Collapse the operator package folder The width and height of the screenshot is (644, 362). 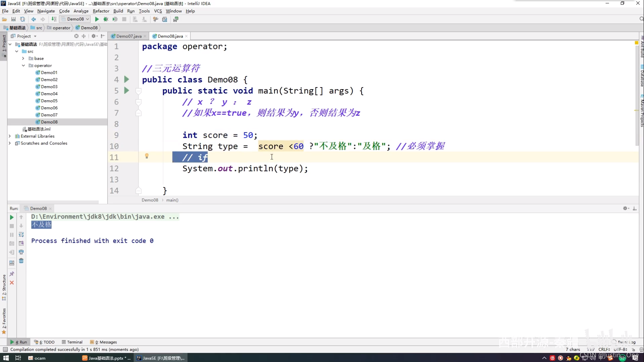pos(23,66)
